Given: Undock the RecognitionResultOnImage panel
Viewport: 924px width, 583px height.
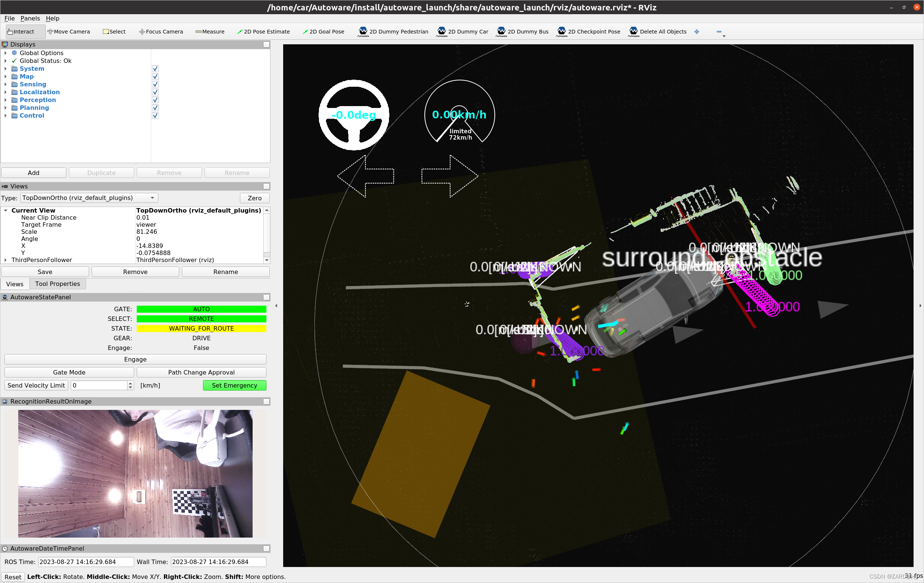Looking at the screenshot, I should (x=266, y=401).
